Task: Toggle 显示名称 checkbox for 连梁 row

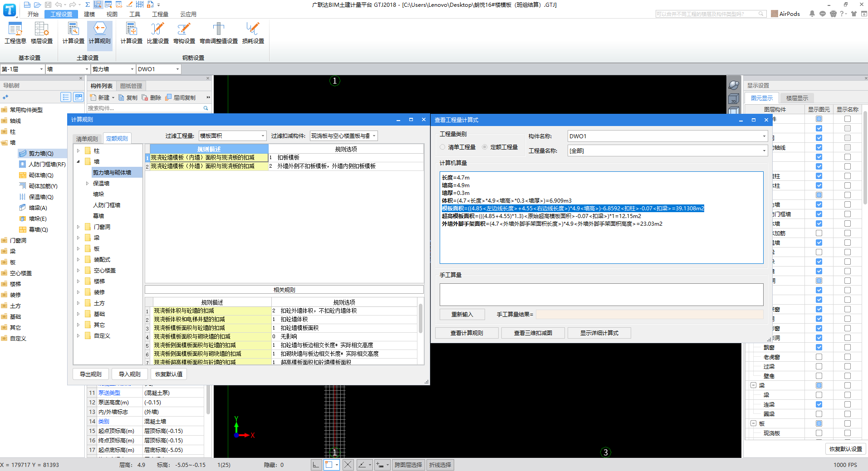Action: coord(847,404)
